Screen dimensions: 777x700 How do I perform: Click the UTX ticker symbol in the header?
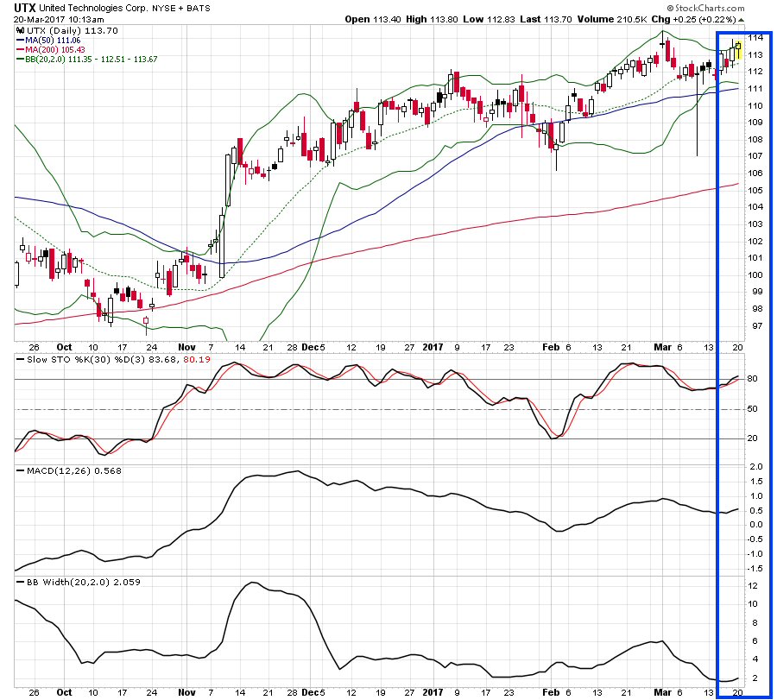click(x=25, y=8)
